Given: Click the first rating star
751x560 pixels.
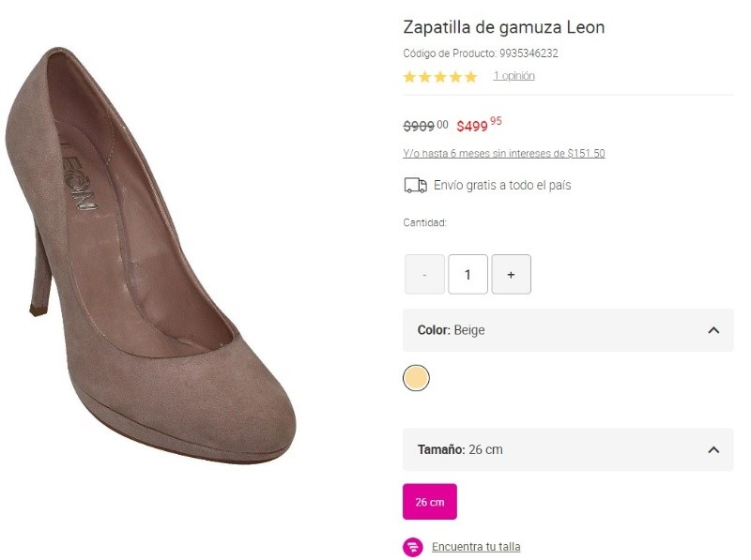Looking at the screenshot, I should [410, 77].
